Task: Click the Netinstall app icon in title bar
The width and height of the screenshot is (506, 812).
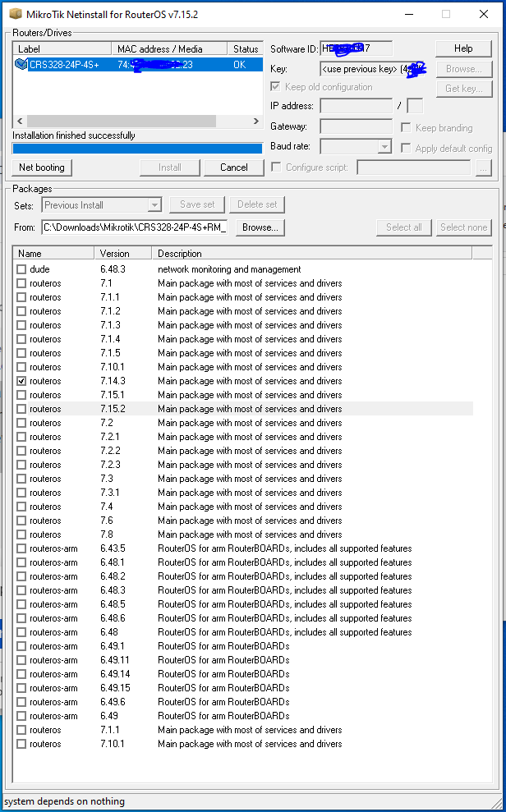Action: click(15, 14)
